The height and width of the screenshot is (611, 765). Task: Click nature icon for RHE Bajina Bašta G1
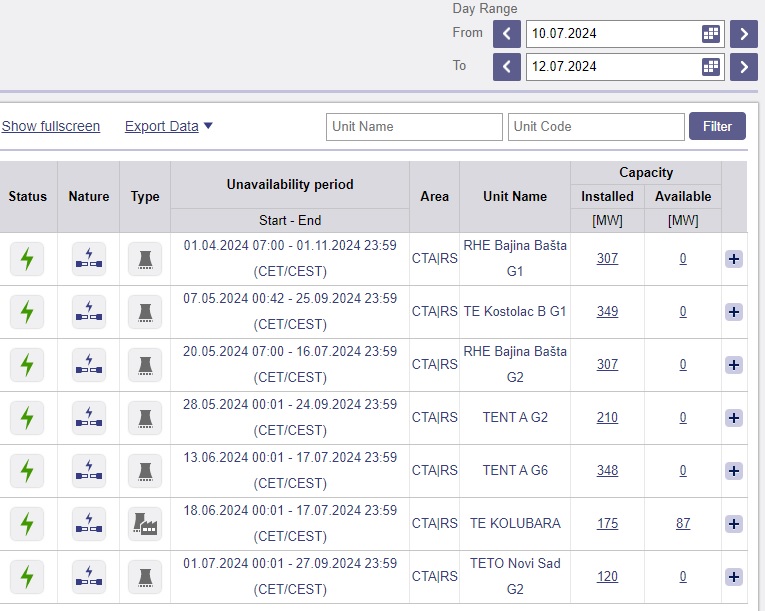tap(89, 259)
